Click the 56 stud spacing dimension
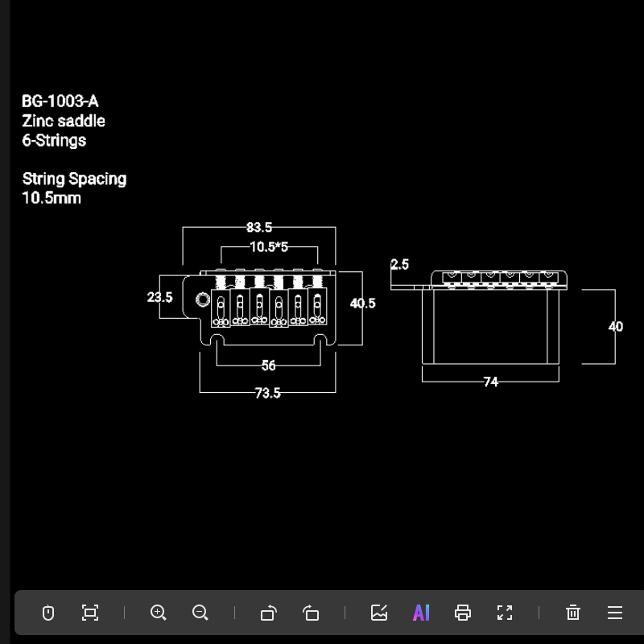 point(269,365)
